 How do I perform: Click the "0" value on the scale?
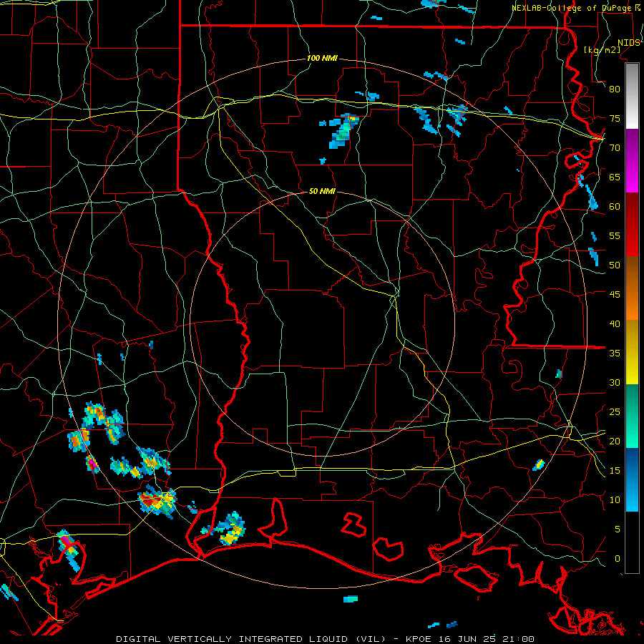pyautogui.click(x=618, y=559)
